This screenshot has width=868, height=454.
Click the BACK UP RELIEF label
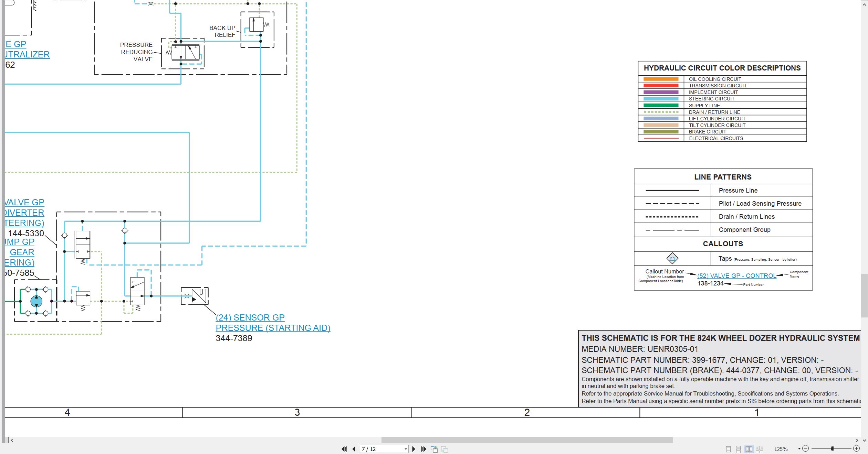[222, 31]
